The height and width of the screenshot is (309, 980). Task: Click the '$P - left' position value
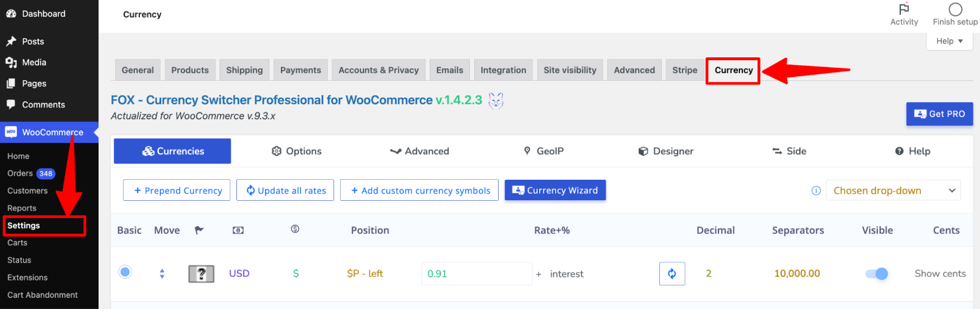click(365, 273)
